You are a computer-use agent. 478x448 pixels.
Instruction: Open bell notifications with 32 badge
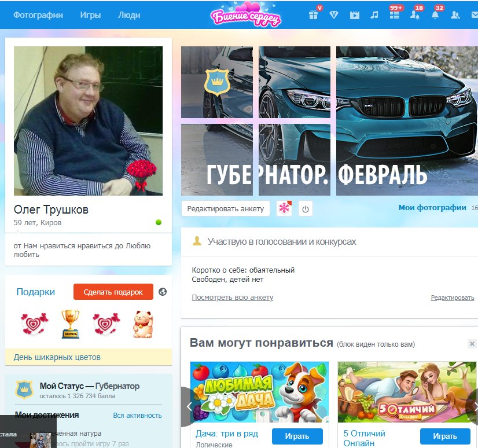(435, 15)
